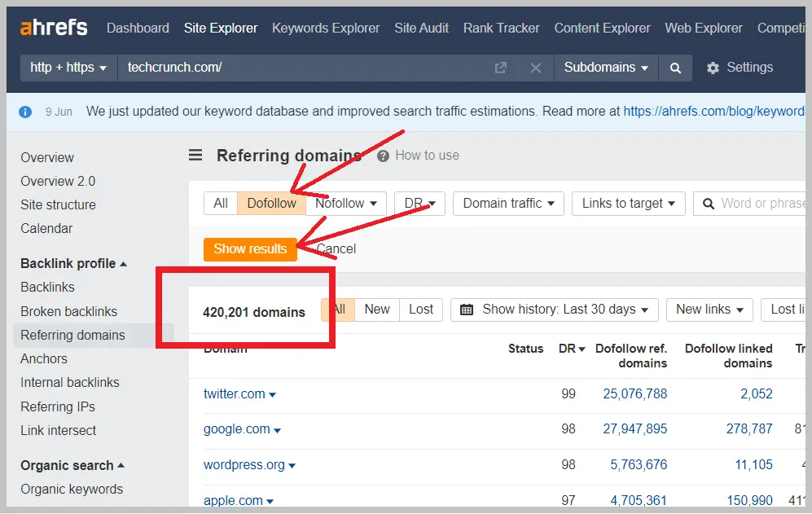Select the All link type filter
The height and width of the screenshot is (514, 812).
(x=221, y=203)
